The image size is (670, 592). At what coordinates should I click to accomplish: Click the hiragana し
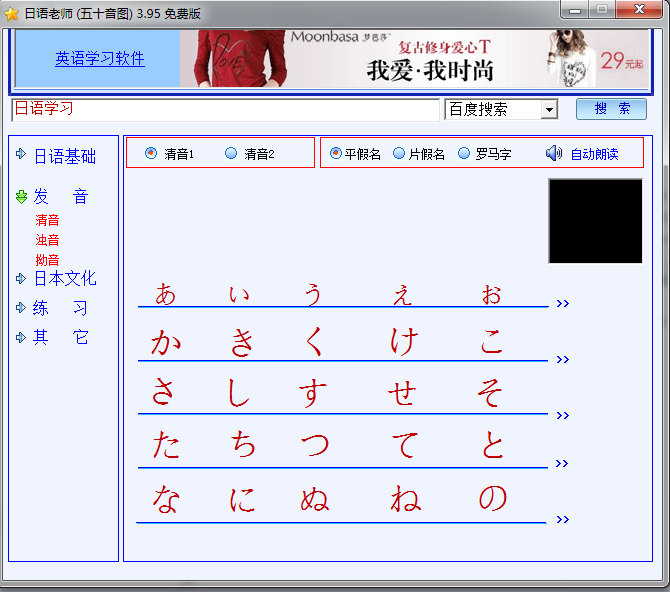coord(238,392)
